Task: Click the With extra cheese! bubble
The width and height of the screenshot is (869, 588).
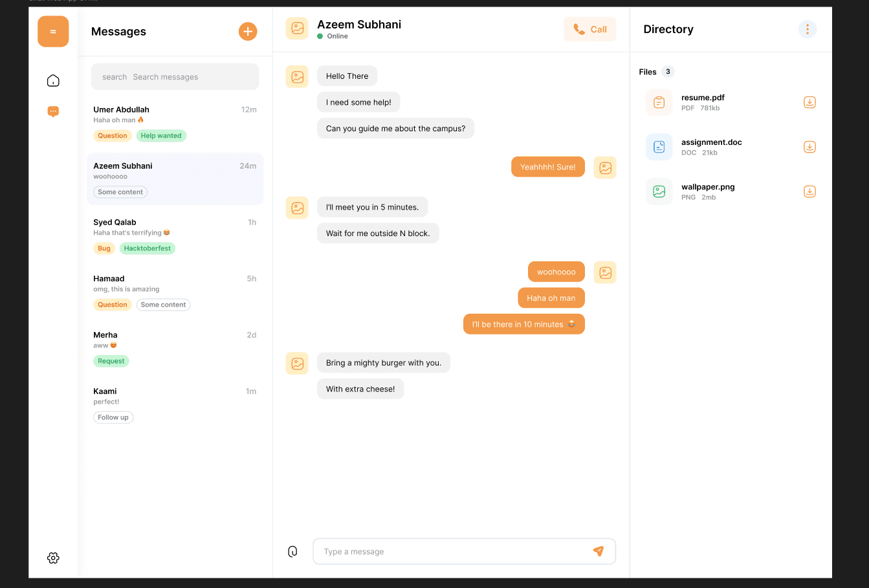Action: [360, 389]
